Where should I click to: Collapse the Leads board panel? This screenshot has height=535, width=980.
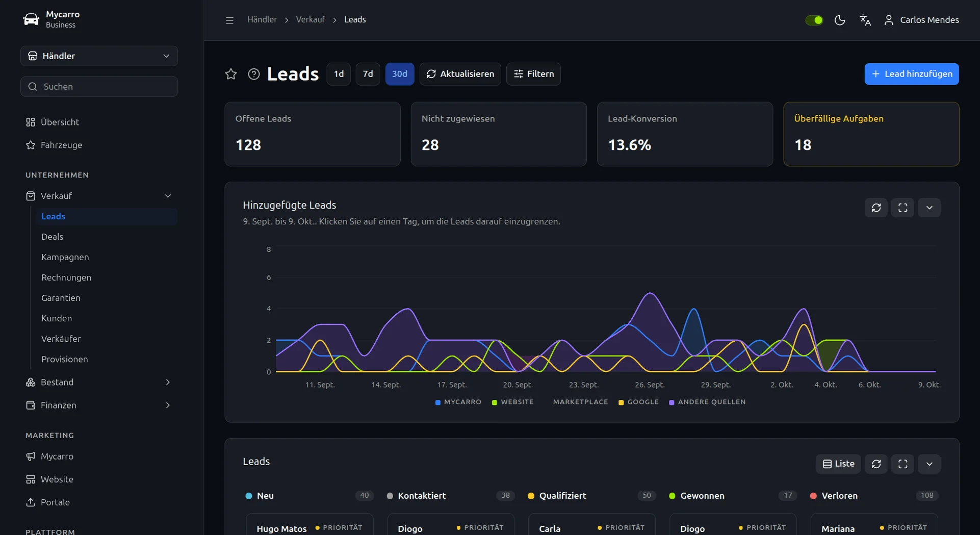(x=929, y=464)
